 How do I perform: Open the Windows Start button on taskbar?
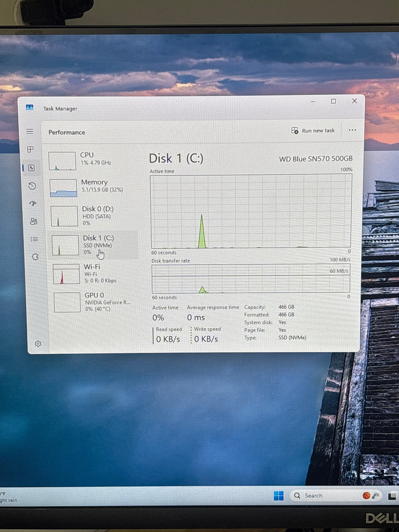279,495
